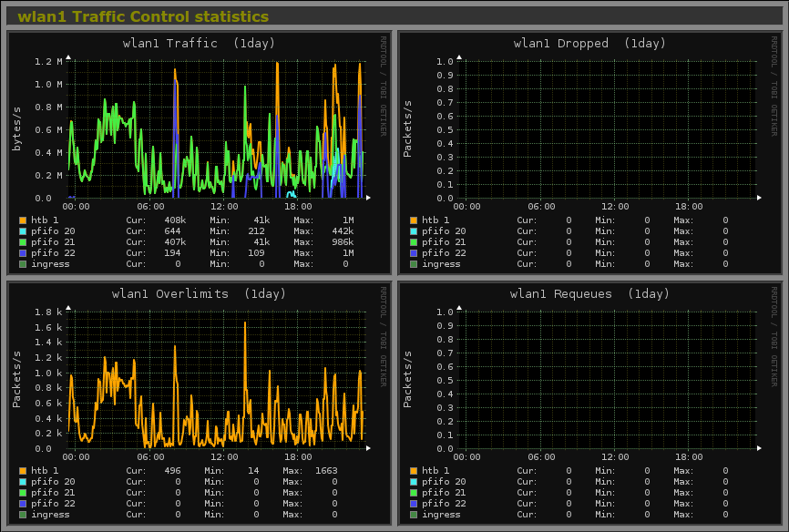Click green pfifo 21 swatch in Traffic legend
789x532 pixels.
point(23,242)
